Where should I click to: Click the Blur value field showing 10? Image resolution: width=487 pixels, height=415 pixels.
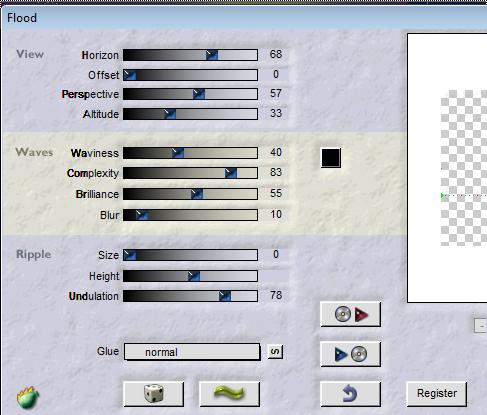click(275, 214)
